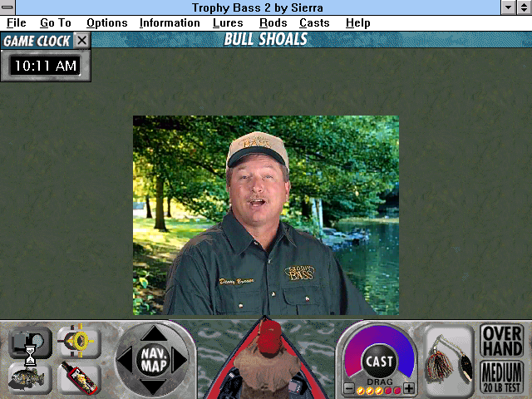Increase drag with the plus button

point(409,389)
